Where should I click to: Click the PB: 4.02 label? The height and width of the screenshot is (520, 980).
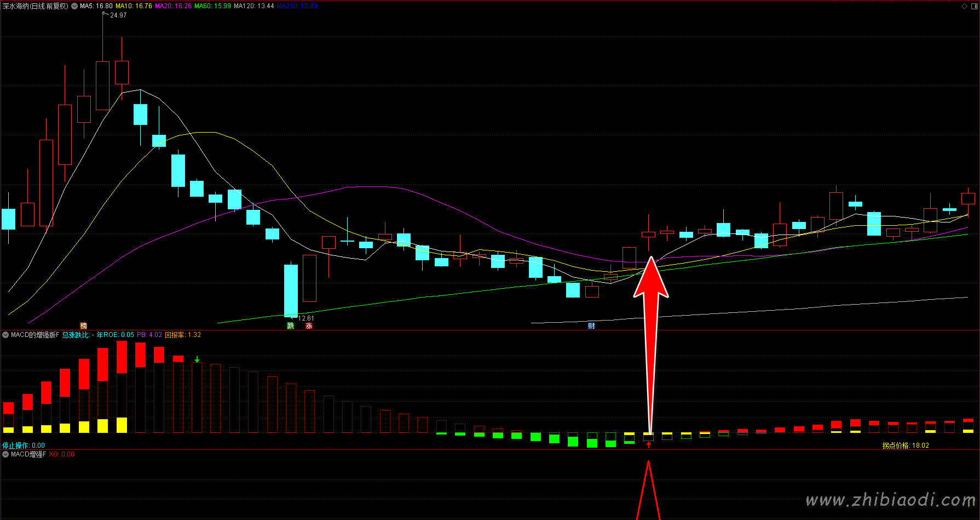click(x=149, y=335)
